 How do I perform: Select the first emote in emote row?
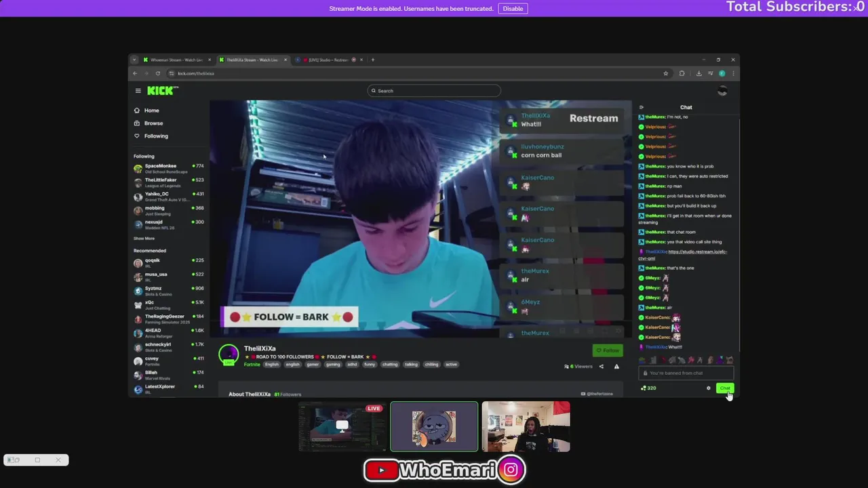[x=643, y=361]
